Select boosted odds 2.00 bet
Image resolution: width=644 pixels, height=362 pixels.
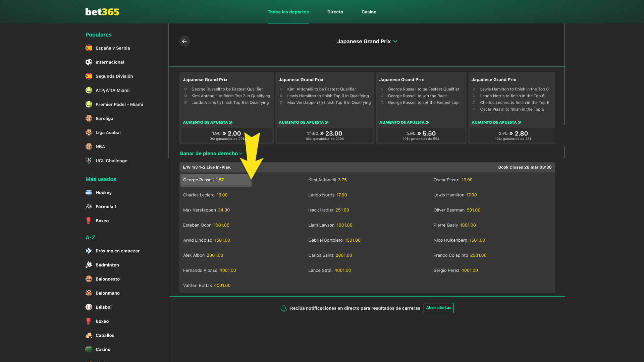pyautogui.click(x=226, y=135)
